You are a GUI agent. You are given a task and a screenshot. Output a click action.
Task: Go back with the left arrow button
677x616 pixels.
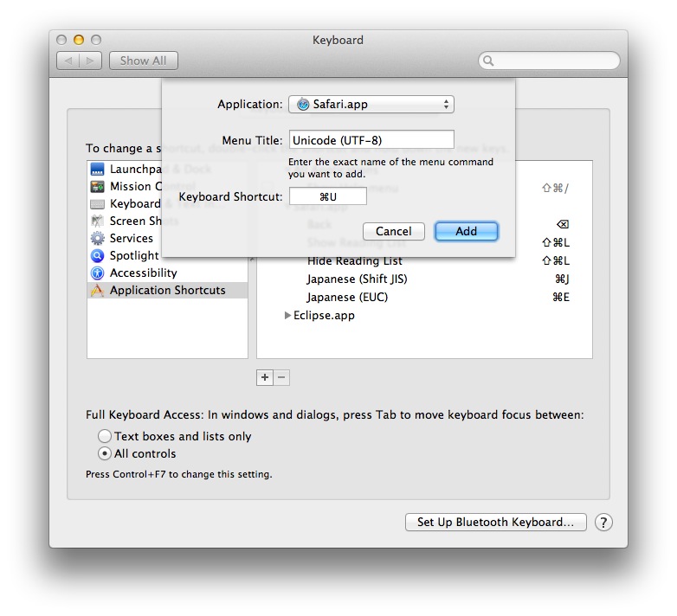[x=68, y=61]
